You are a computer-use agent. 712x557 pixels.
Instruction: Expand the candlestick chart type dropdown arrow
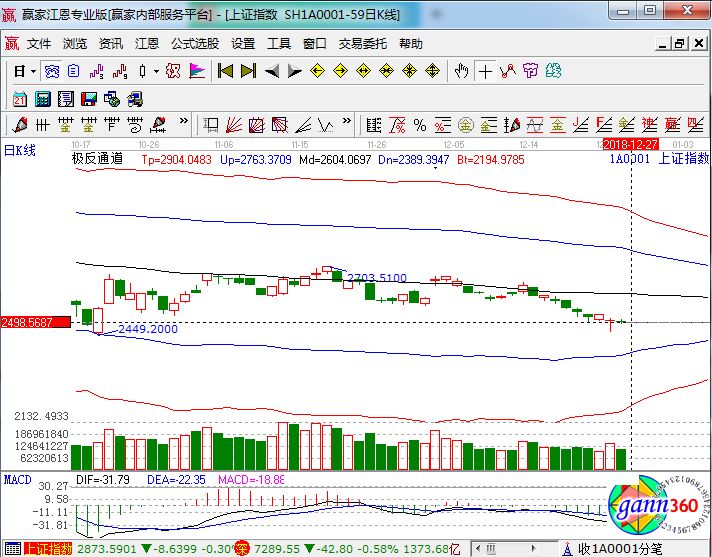[155, 71]
